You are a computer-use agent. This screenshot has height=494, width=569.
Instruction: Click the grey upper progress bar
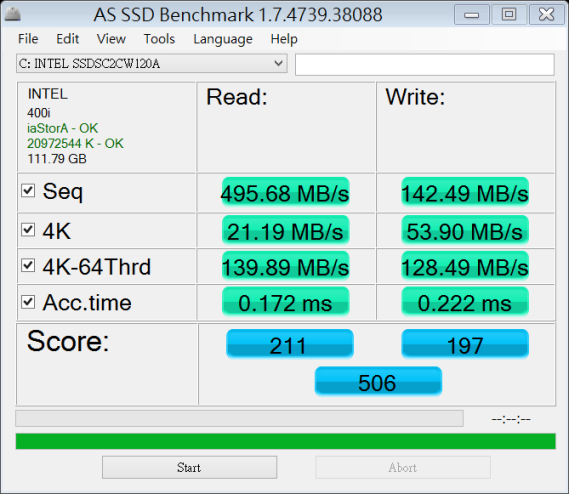click(x=240, y=419)
